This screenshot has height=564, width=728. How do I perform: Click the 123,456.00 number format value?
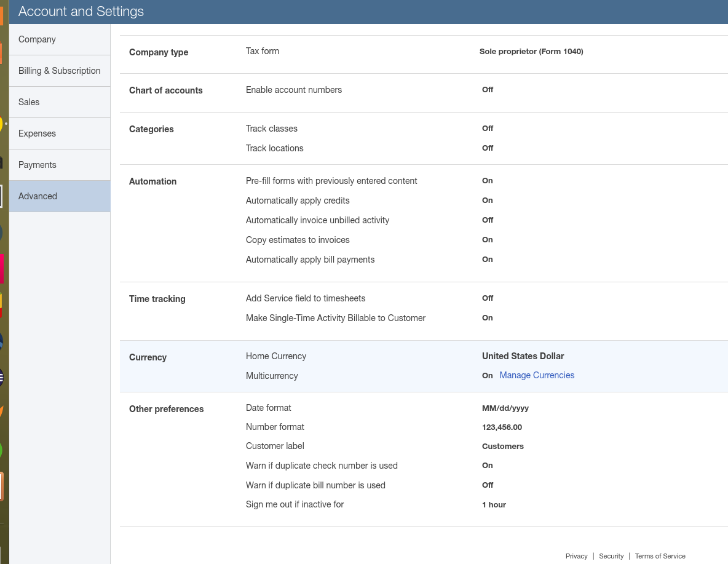coord(502,427)
